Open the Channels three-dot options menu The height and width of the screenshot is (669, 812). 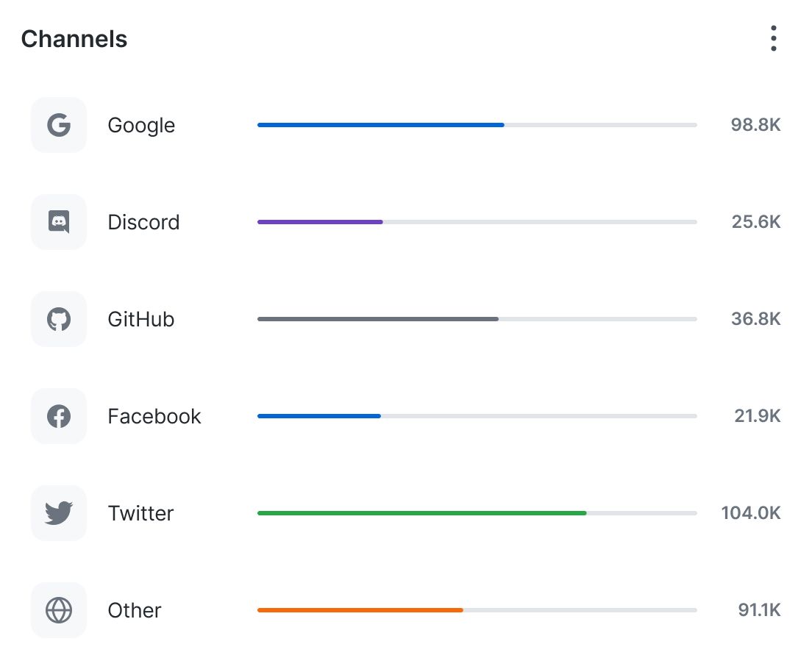pos(773,38)
